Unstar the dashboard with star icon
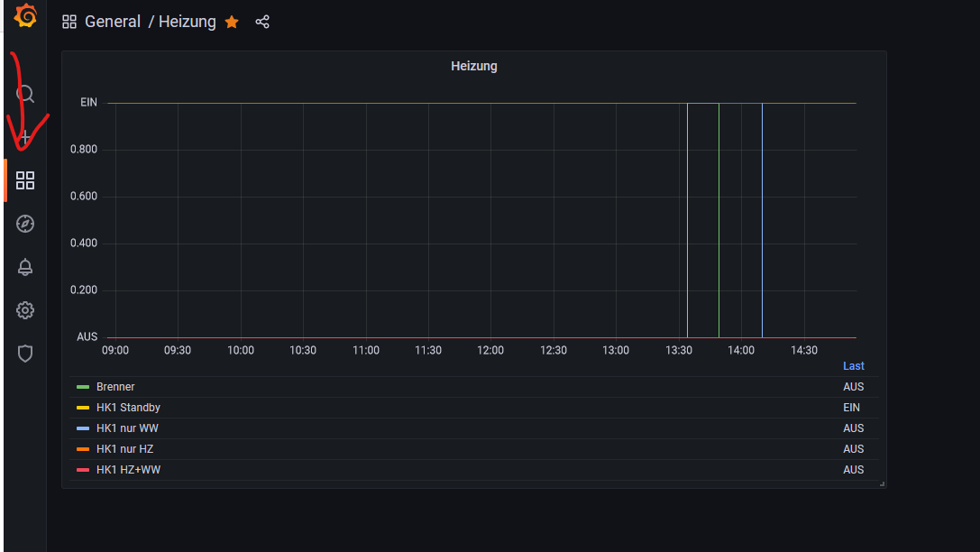Viewport: 980px width, 552px height. (x=232, y=22)
